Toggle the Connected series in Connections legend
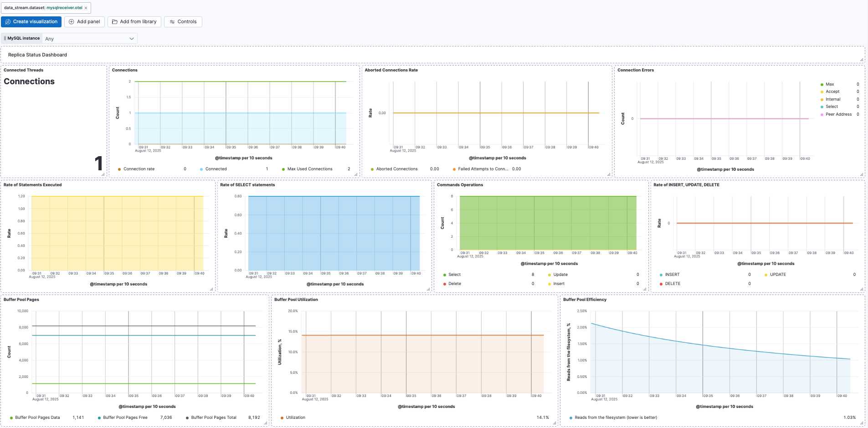 coord(216,169)
